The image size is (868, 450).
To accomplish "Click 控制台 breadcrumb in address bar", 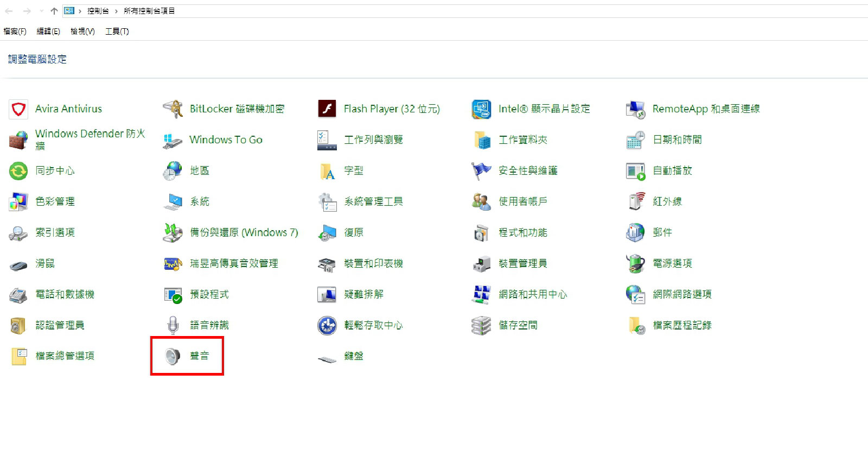I will coord(98,11).
